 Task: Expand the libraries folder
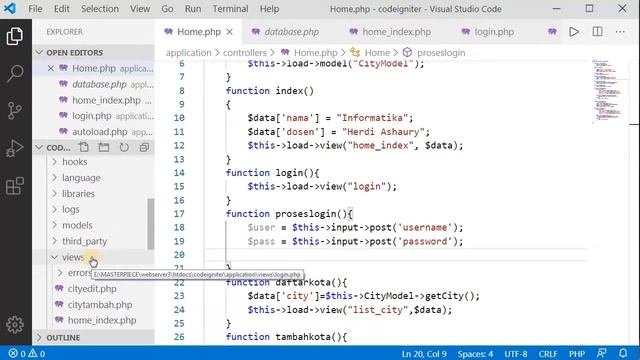pos(78,193)
